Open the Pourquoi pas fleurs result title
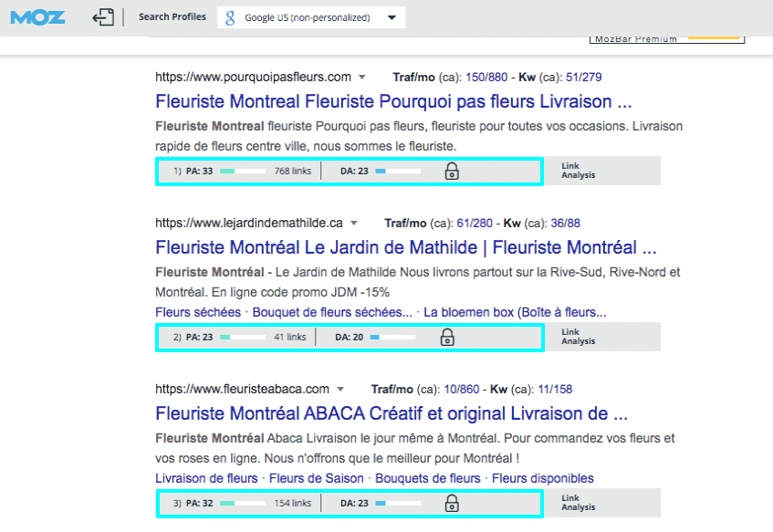This screenshot has height=532, width=773. click(393, 100)
